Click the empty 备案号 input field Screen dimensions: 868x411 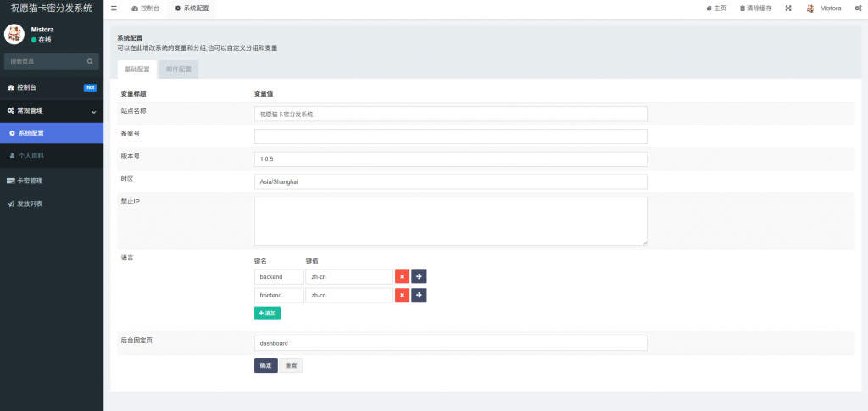[451, 136]
